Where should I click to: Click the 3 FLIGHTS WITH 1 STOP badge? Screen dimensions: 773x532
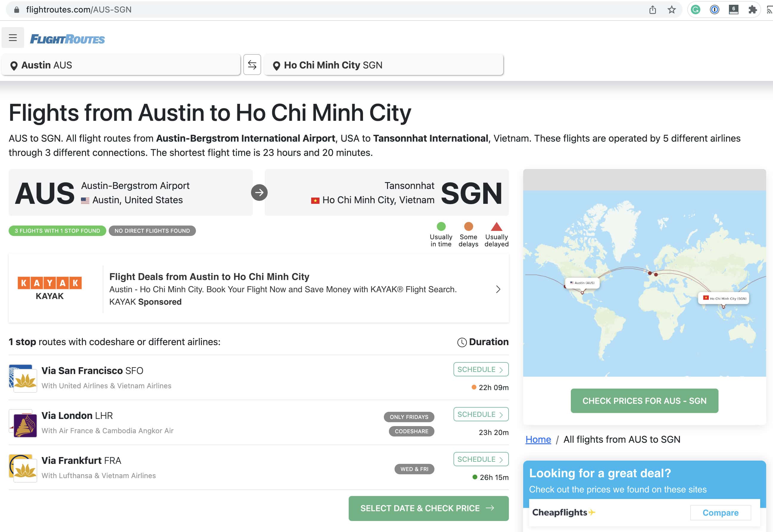coord(57,231)
